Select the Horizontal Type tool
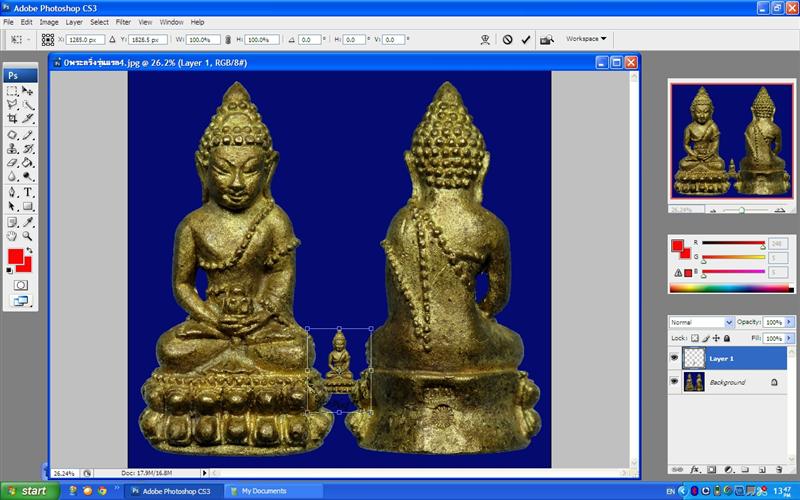The width and height of the screenshot is (800, 500). click(x=28, y=192)
